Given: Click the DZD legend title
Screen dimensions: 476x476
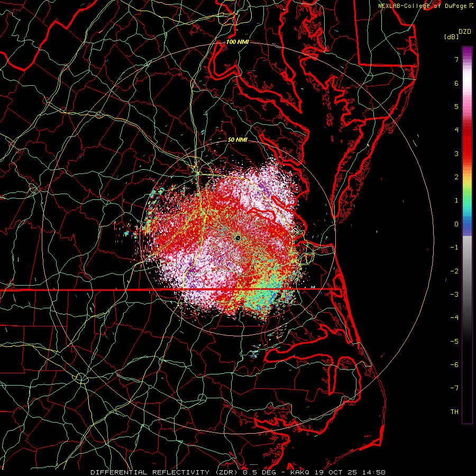Looking at the screenshot, I should click(465, 32).
